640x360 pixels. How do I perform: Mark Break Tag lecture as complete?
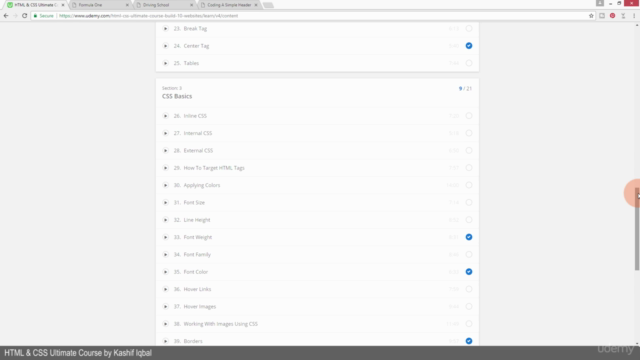[x=469, y=29]
